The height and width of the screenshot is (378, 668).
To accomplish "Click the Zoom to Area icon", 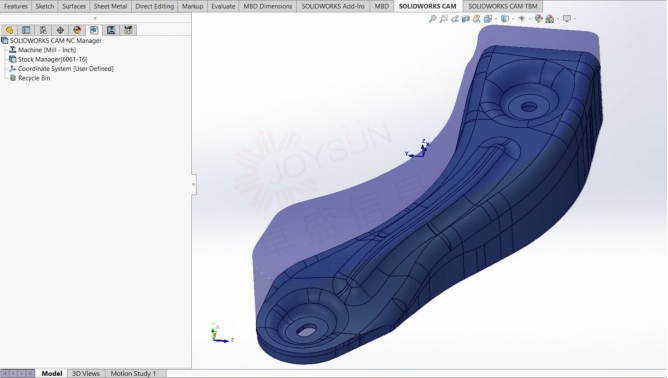I will click(443, 19).
